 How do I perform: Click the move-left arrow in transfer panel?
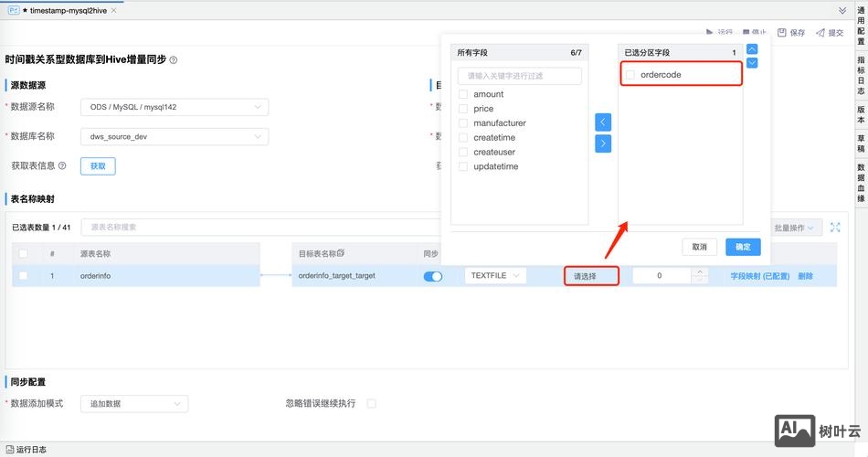coord(603,122)
